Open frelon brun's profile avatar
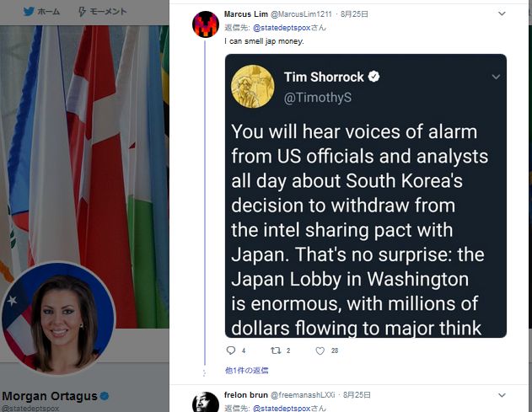 206,402
